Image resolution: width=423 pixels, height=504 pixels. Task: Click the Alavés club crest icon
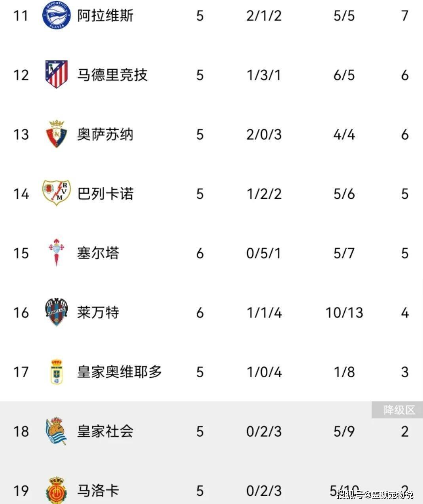coord(57,15)
